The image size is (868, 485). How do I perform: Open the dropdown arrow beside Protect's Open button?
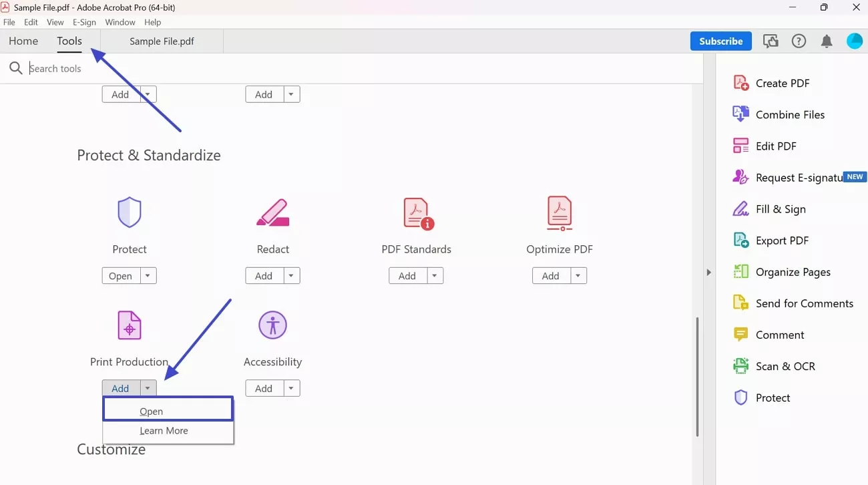coord(147,275)
